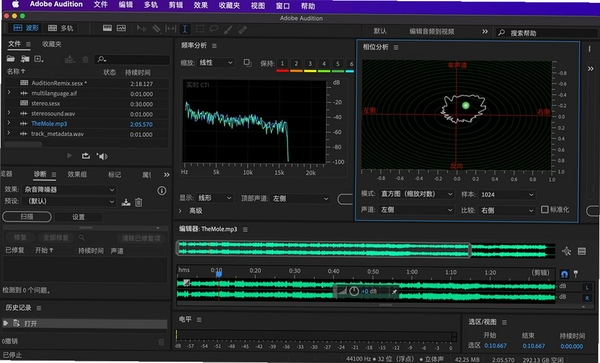Toggle auto-play speaker icon in Files panel
The image size is (600, 363).
point(102,156)
